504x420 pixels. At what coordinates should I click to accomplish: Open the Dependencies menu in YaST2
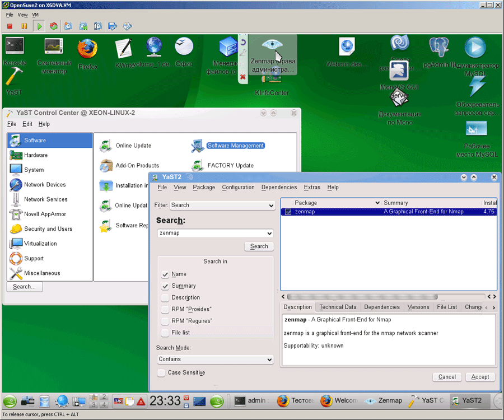279,188
